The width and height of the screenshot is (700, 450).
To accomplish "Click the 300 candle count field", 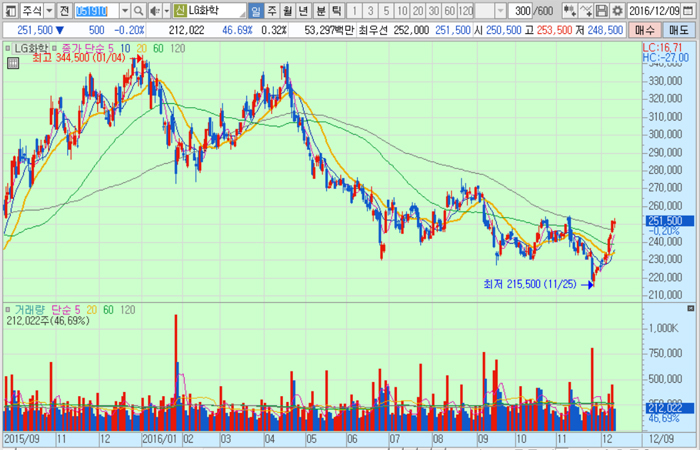I will (519, 10).
